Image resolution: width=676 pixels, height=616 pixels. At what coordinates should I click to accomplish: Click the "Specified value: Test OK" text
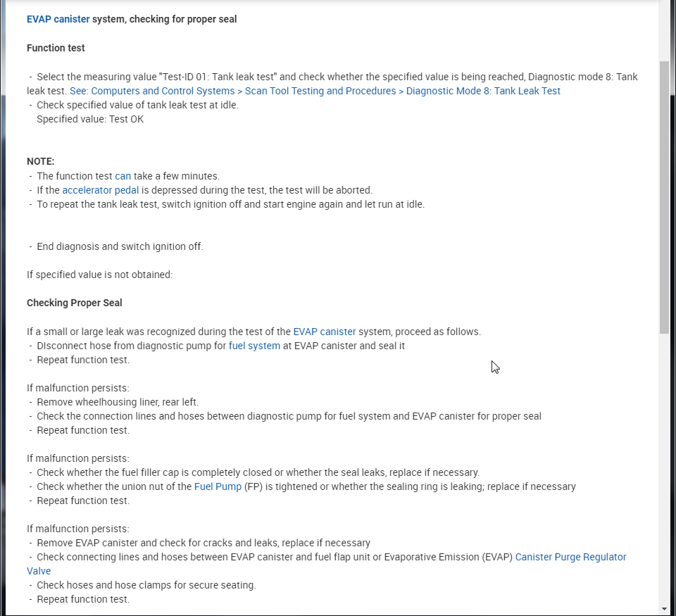90,119
